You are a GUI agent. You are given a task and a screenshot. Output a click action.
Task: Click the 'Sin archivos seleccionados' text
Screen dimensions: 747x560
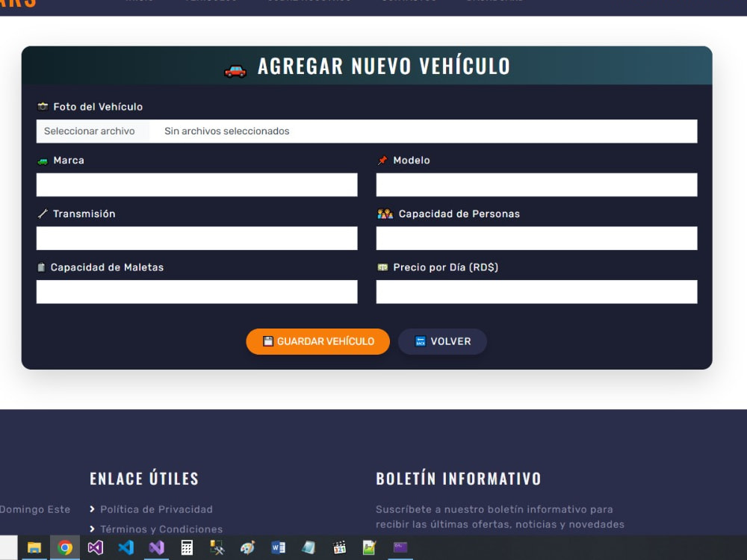click(x=227, y=131)
